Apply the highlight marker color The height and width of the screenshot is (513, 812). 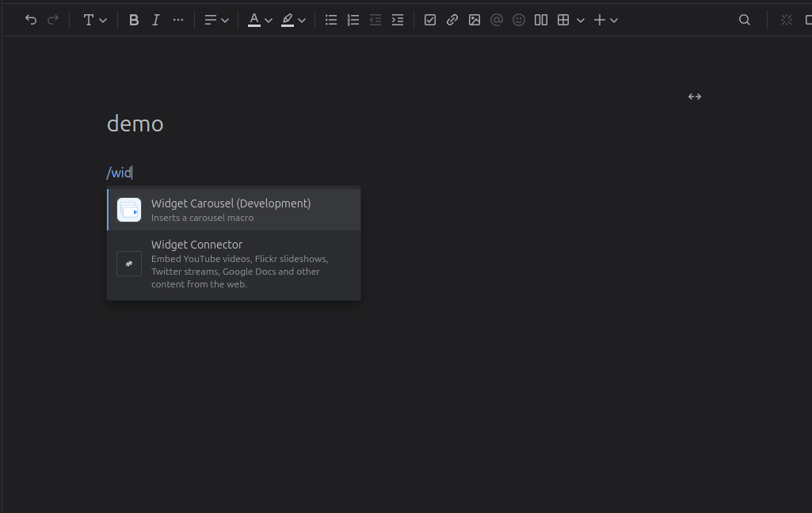pyautogui.click(x=288, y=21)
